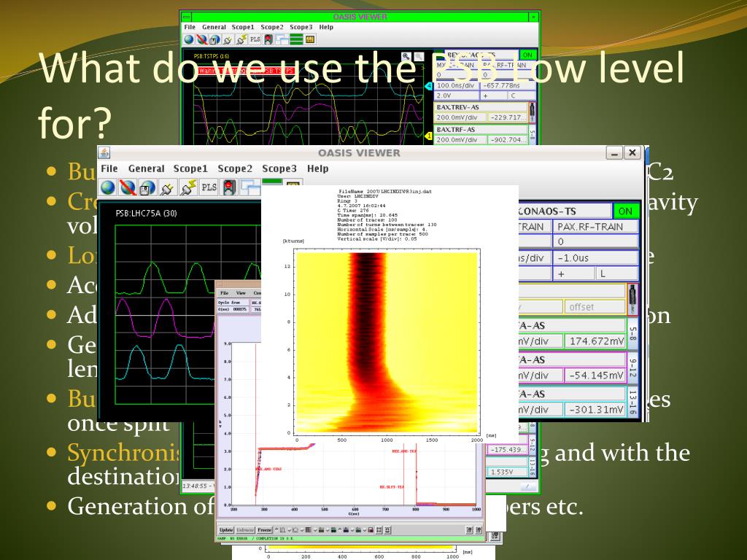Click save-settings floppy globe icon, front OASIS Viewer

click(147, 187)
